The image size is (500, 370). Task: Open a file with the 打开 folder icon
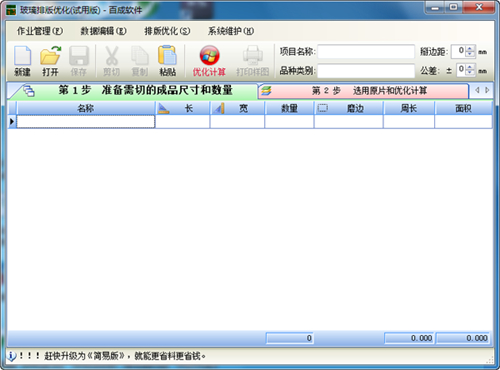(50, 61)
